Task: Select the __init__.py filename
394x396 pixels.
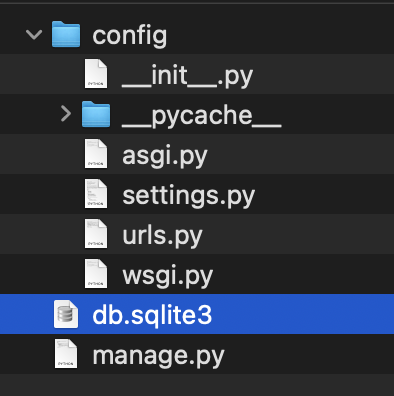Action: coord(187,76)
